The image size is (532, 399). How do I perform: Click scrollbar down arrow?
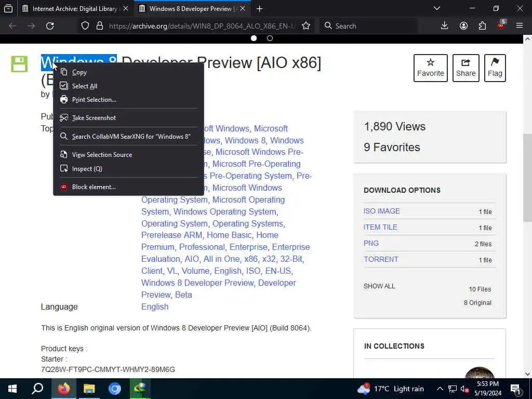click(x=527, y=374)
